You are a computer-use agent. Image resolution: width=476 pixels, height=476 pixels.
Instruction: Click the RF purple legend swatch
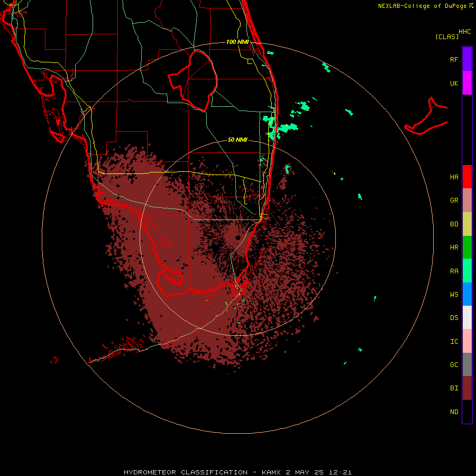coord(467,59)
